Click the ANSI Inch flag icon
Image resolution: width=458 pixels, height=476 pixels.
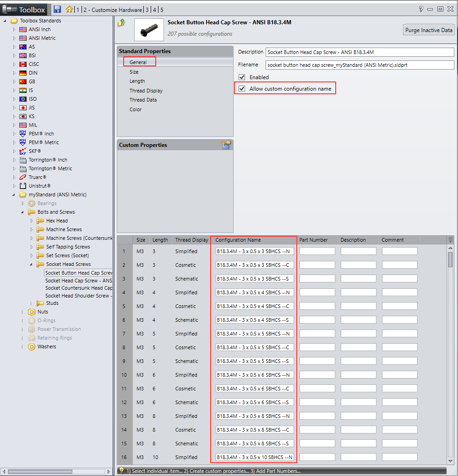pyautogui.click(x=23, y=29)
